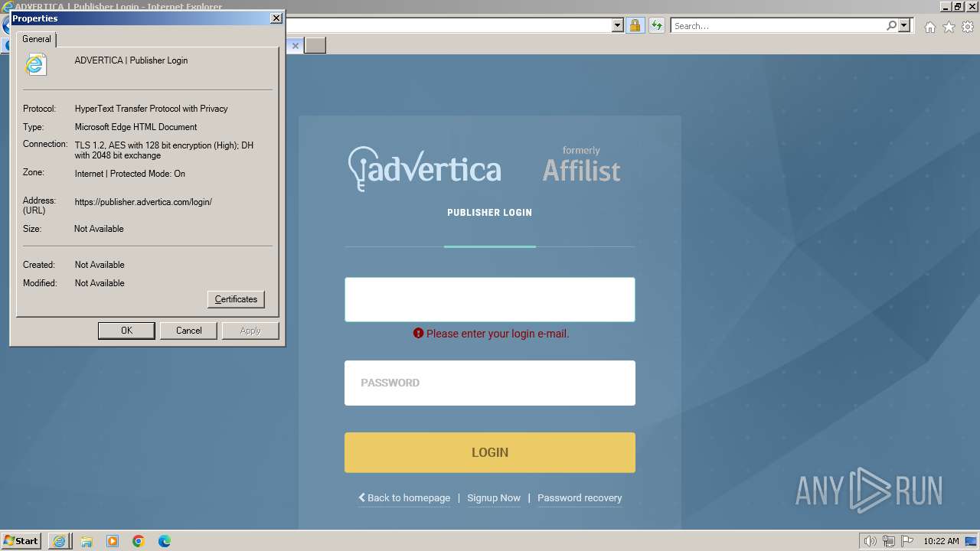The width and height of the screenshot is (980, 551).
Task: Open the Action Center flag icon
Action: tap(907, 541)
